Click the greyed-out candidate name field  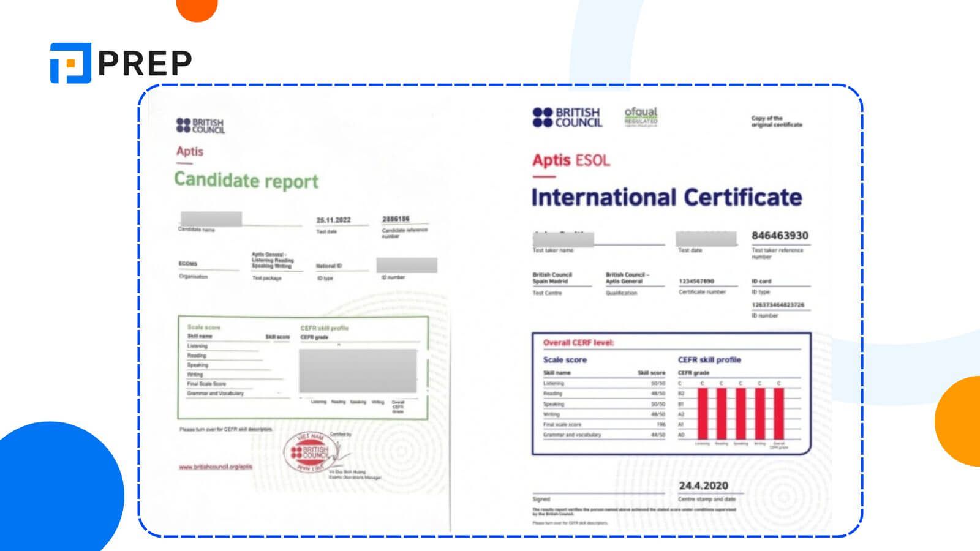click(211, 219)
